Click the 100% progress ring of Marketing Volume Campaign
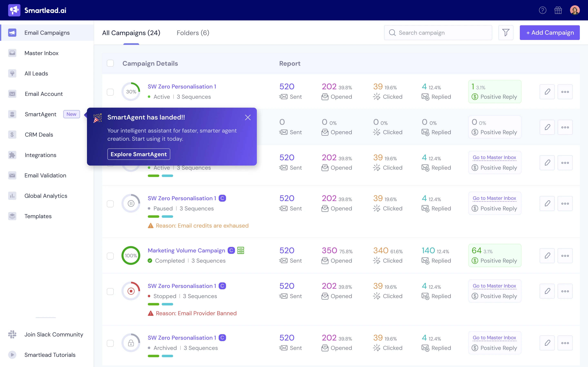588x367 pixels. (131, 256)
